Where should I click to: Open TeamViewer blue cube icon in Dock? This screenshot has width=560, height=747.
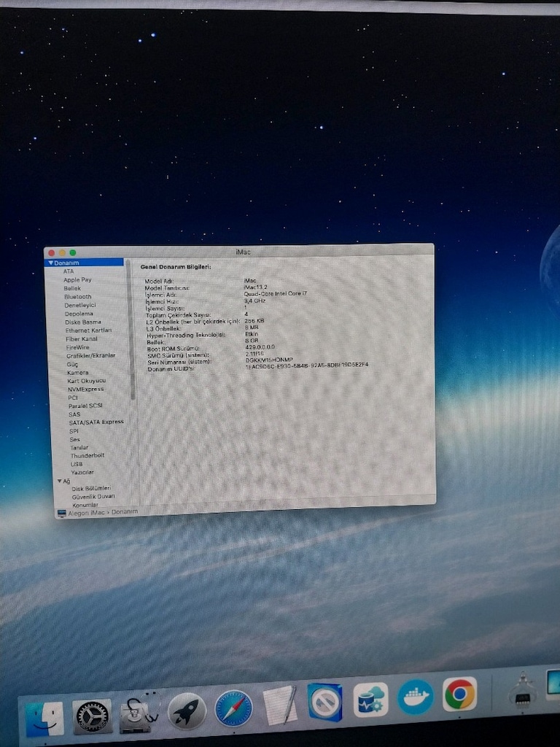(324, 702)
